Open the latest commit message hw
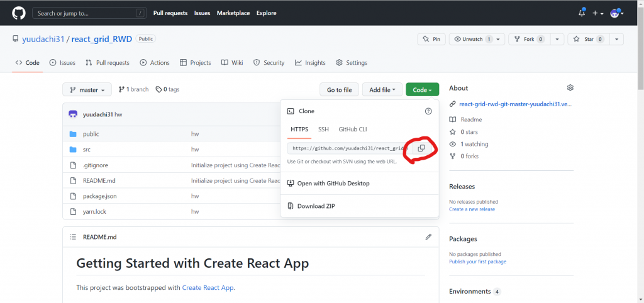 (x=118, y=114)
